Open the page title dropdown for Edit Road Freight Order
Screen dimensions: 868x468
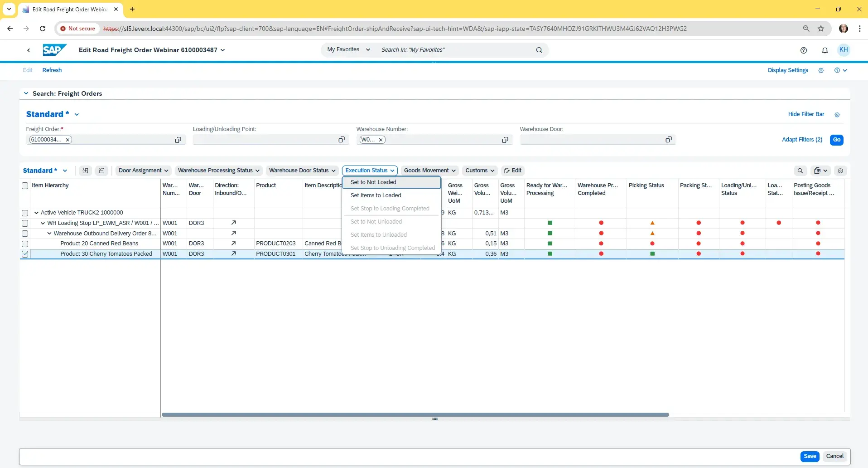click(222, 50)
